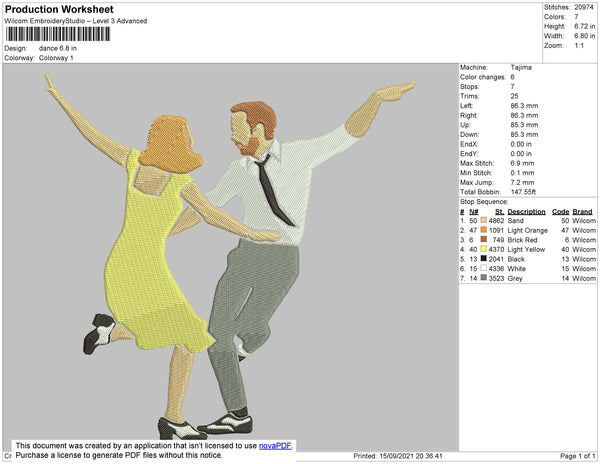Click the Code column header
The image size is (600, 464).
(x=561, y=212)
